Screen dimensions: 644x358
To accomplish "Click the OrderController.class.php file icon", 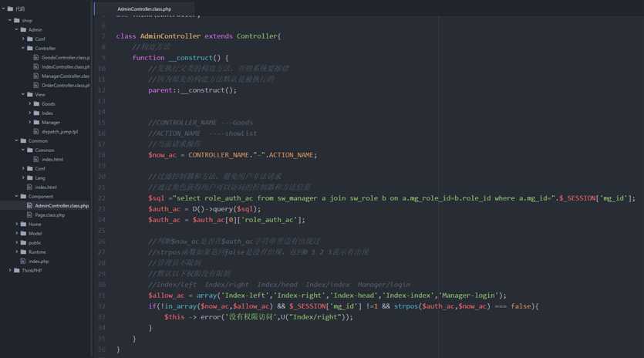I will [x=36, y=85].
